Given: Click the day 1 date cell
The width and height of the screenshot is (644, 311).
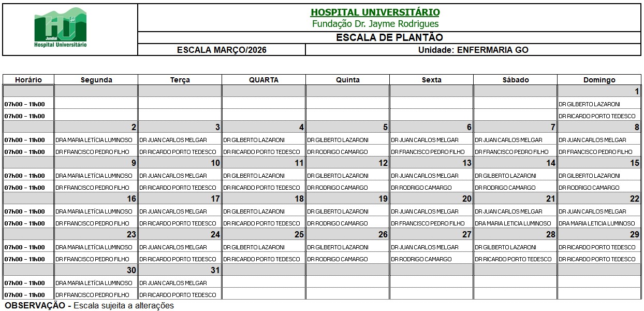Looking at the screenshot, I should (599, 91).
